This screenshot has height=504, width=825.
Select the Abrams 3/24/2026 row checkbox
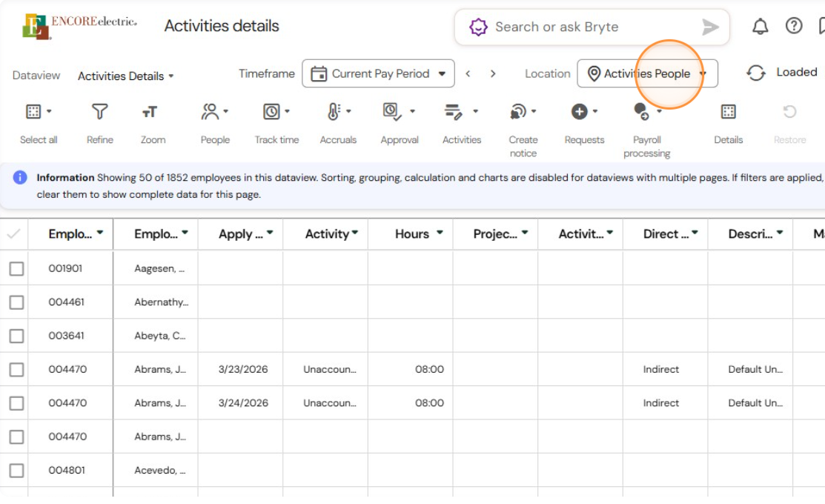17,403
